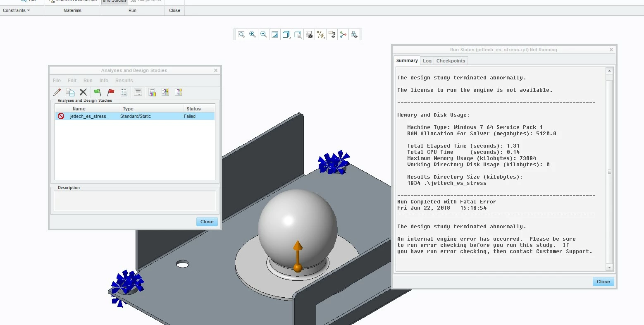Image resolution: width=644 pixels, height=325 pixels.
Task: Click the Run ribbon group label
Action: tap(132, 10)
